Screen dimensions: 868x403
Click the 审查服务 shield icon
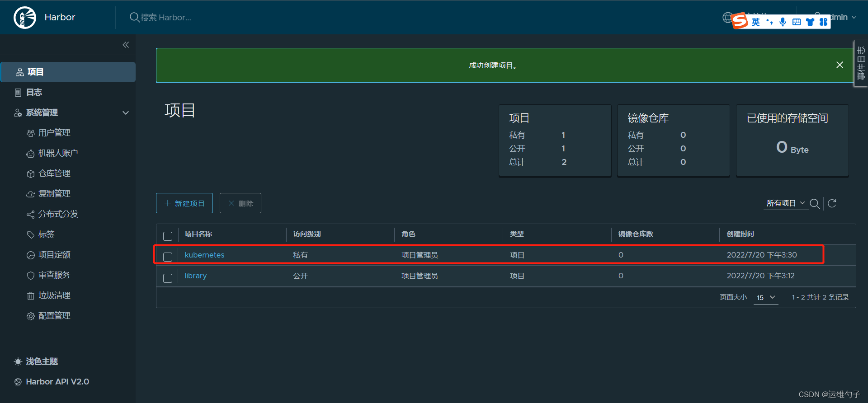(x=30, y=276)
